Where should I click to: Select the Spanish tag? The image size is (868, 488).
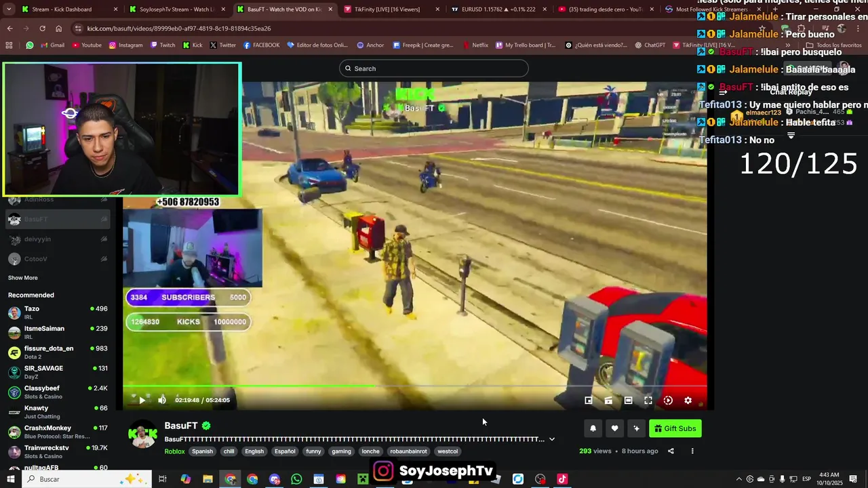(202, 451)
